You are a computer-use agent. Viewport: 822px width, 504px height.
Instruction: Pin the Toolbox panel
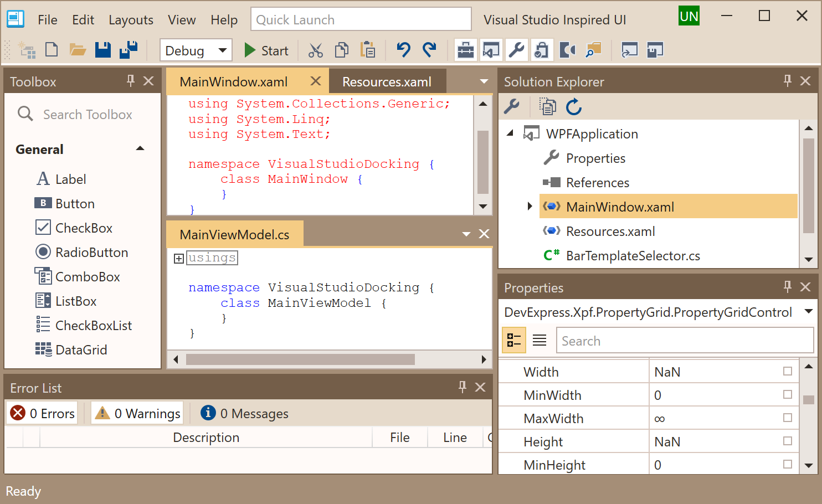(x=131, y=81)
